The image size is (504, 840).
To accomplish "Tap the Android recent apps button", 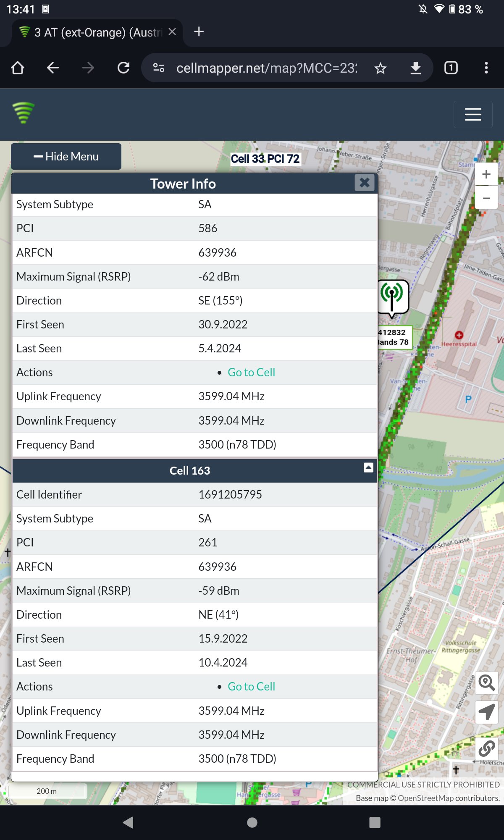I will (x=375, y=822).
